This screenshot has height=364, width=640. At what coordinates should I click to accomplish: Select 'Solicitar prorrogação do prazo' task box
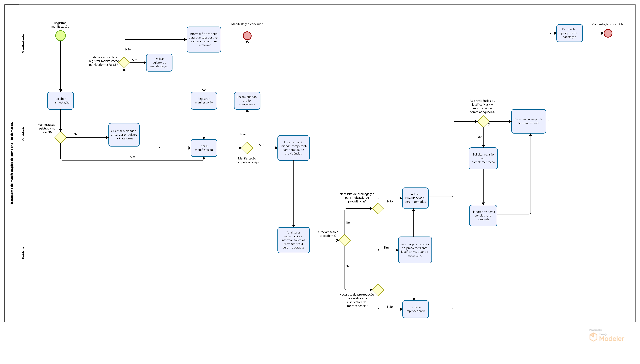(x=415, y=250)
